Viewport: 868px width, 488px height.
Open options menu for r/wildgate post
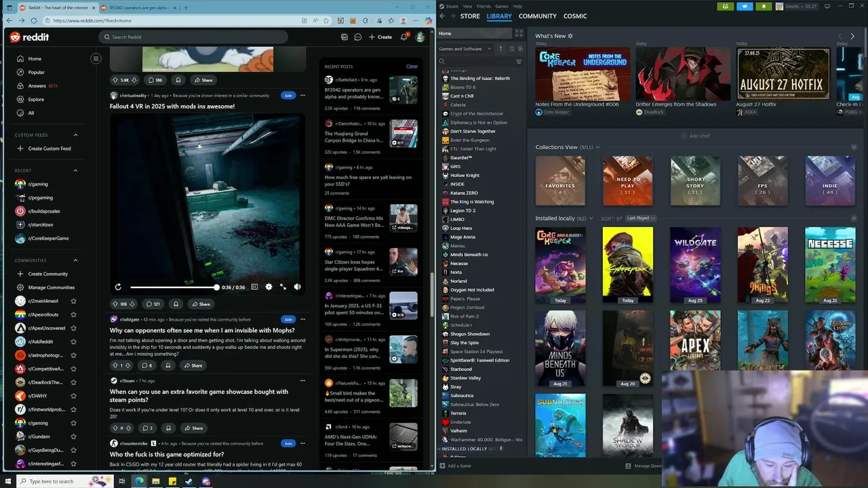tap(302, 319)
